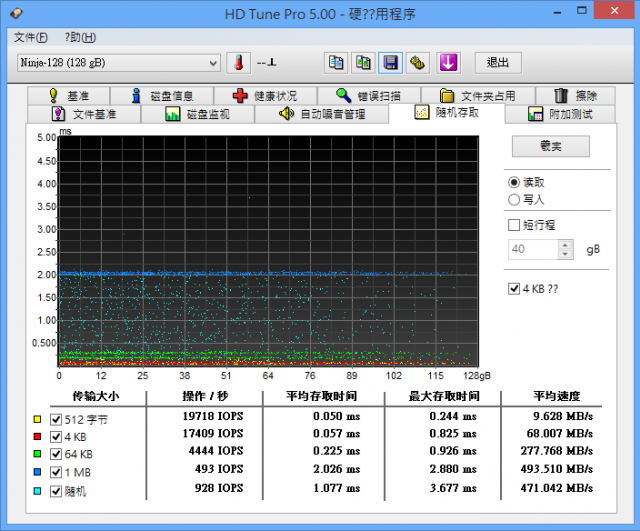
Task: Switch to the 磁盘监视 tab
Action: 198,114
